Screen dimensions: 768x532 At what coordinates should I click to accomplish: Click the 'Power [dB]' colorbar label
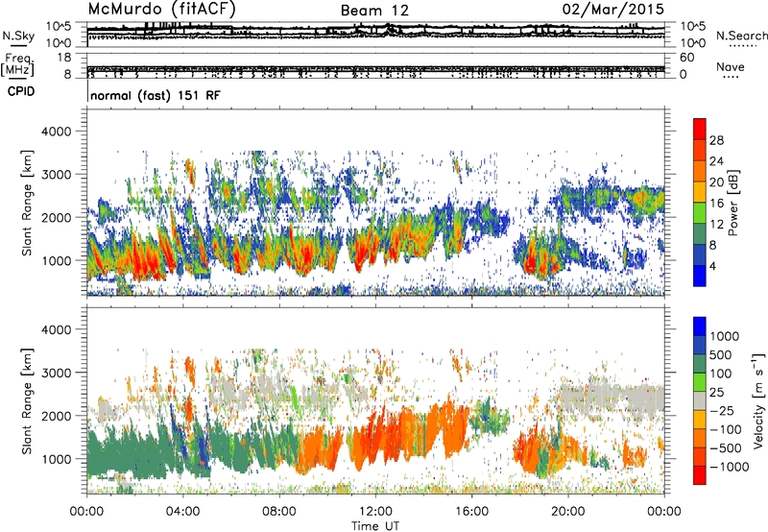(733, 203)
